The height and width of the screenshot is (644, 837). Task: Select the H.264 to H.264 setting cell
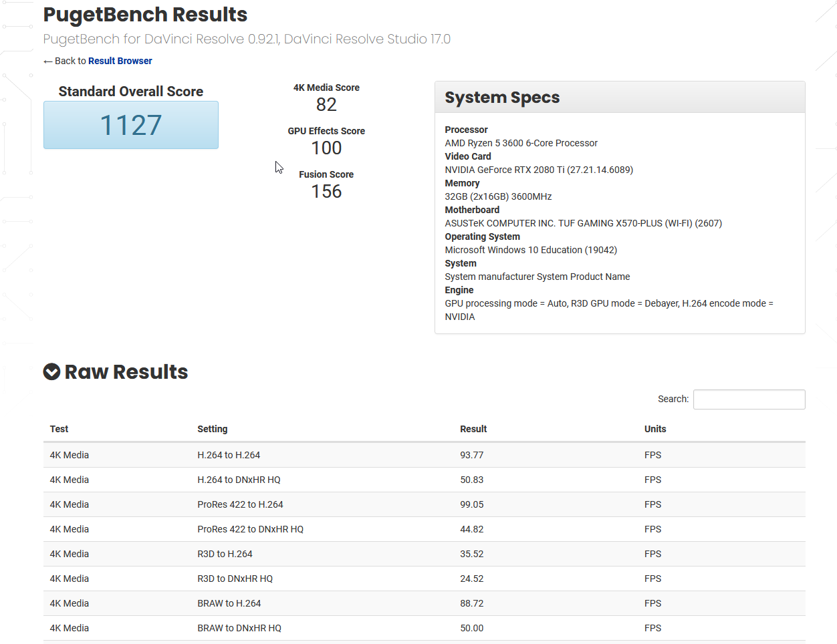click(229, 455)
